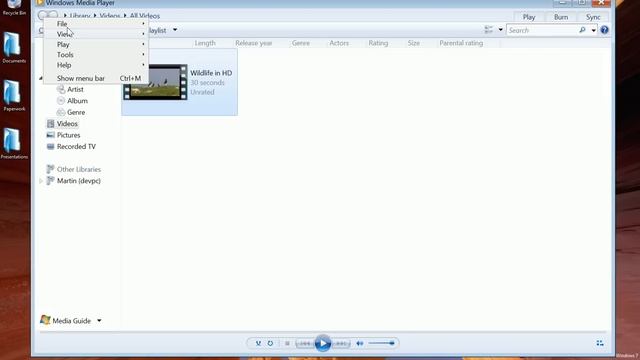Open the Media Guide button
The image size is (640, 360).
pos(71,321)
